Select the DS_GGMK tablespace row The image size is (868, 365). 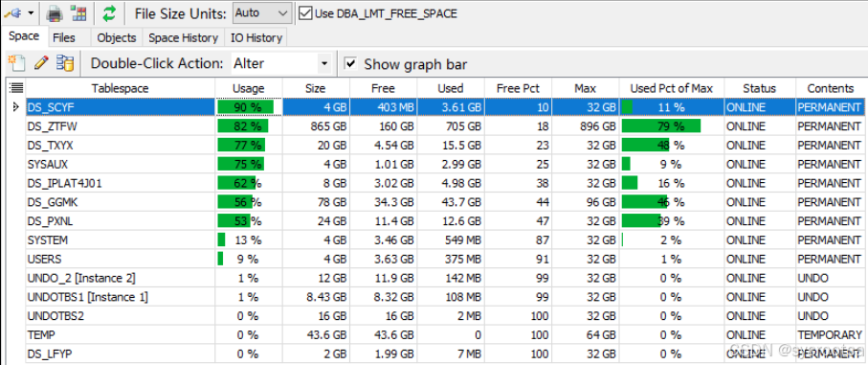445,202
